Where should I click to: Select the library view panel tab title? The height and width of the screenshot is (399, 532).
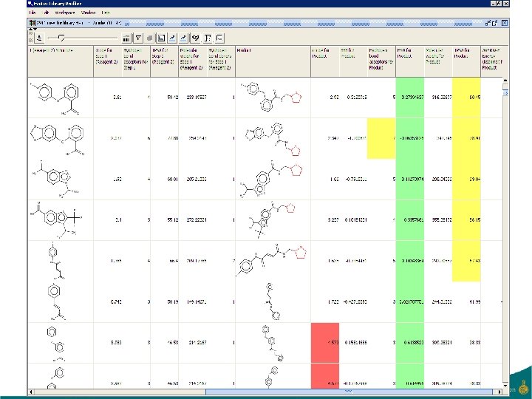(x=79, y=23)
